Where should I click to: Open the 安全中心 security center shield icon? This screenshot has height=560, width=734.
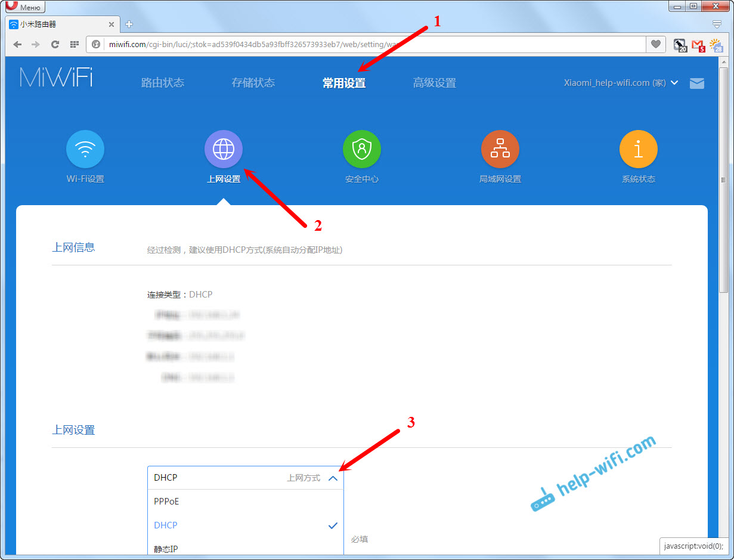click(362, 148)
